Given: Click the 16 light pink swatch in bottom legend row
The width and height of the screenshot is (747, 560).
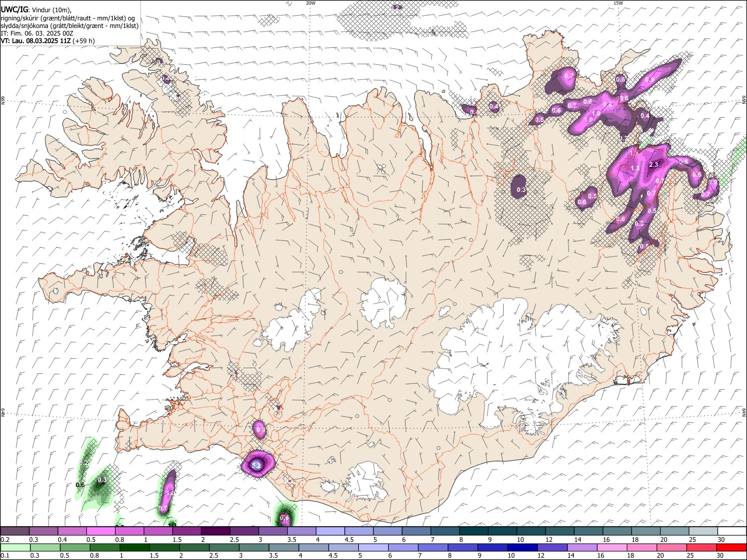Looking at the screenshot, I should pos(612,548).
